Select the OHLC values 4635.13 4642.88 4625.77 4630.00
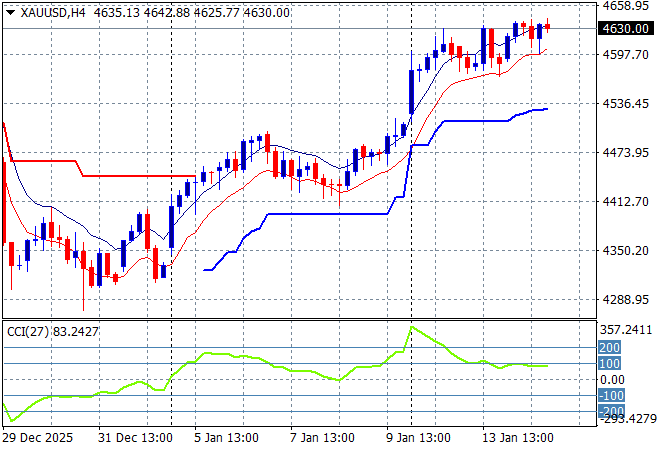 click(192, 13)
